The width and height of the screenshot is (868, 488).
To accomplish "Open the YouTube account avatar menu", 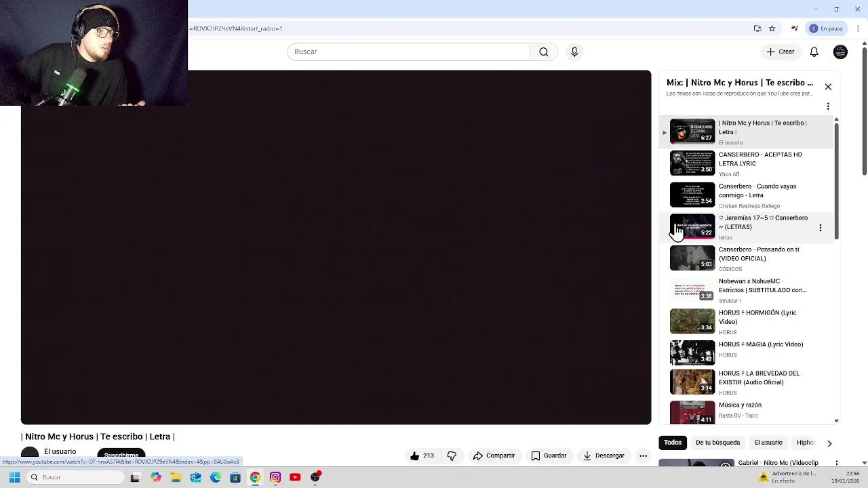I will pyautogui.click(x=840, y=52).
